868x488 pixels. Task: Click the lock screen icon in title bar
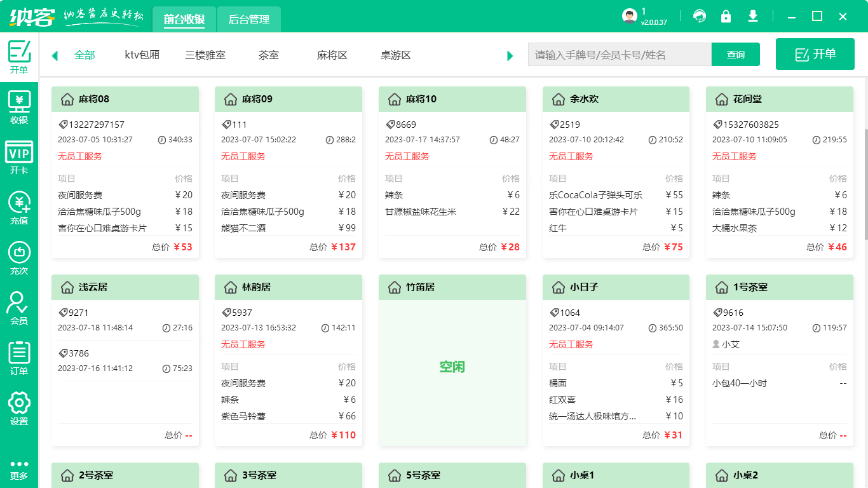point(726,16)
